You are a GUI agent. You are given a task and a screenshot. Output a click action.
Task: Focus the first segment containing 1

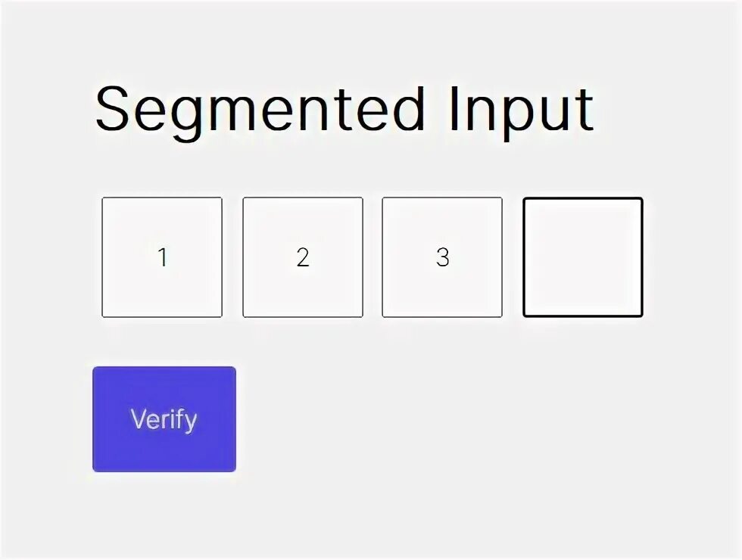[x=162, y=257]
